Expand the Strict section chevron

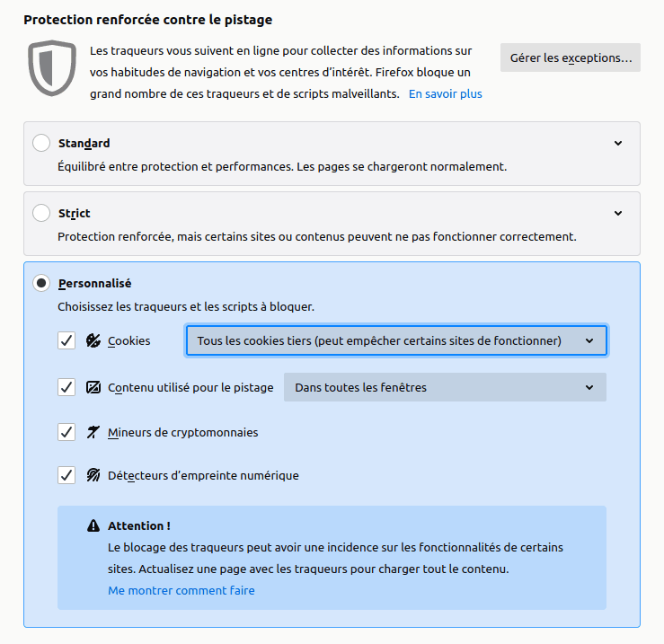[x=618, y=214]
